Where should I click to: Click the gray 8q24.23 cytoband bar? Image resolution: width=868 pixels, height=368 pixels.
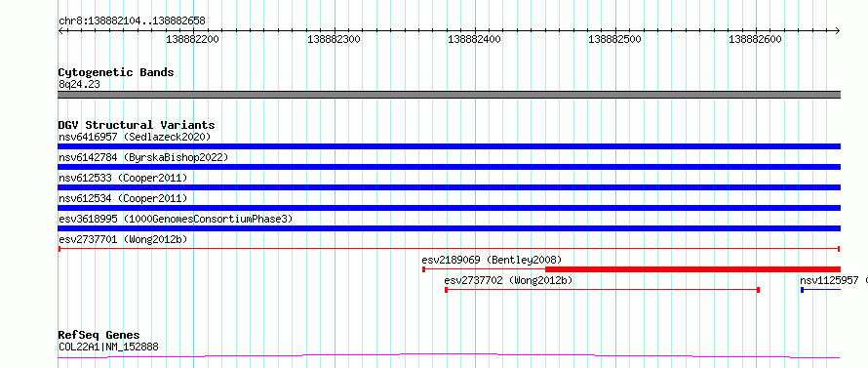449,95
